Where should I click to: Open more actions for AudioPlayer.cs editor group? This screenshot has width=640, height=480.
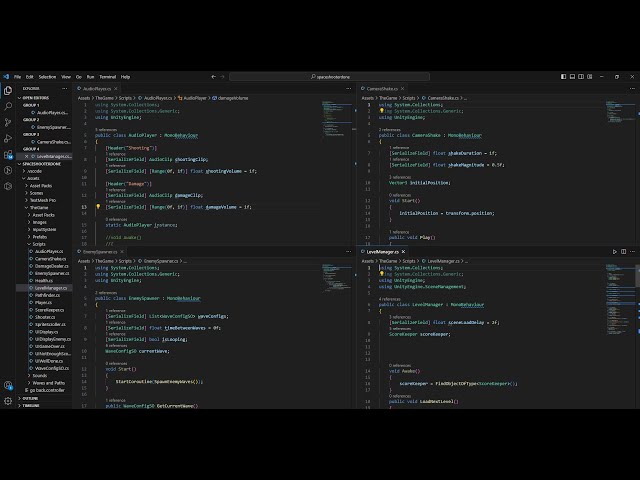pos(349,89)
